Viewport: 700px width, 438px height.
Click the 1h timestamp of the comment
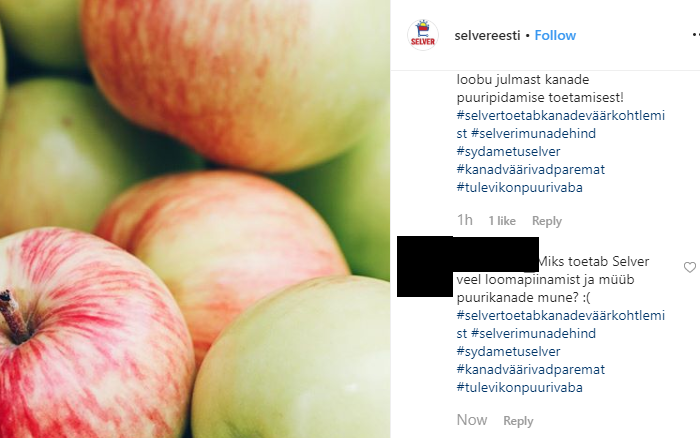tap(464, 220)
